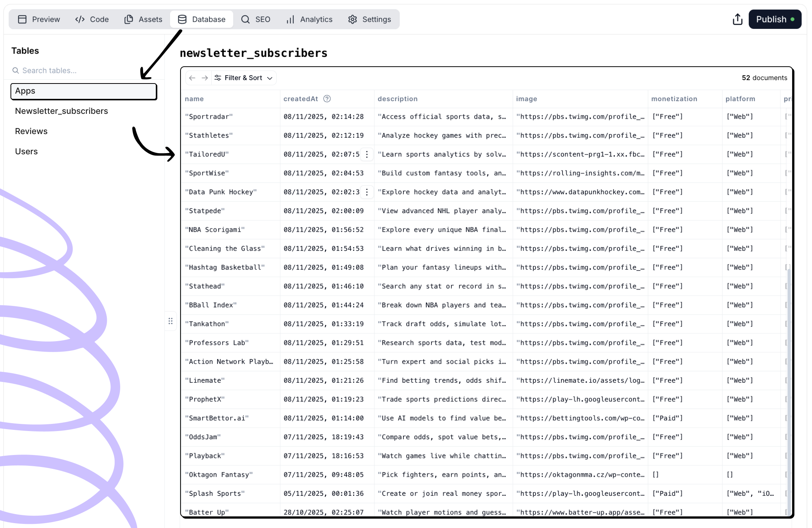Open the three-dot menu on TailoredU row
The height and width of the screenshot is (528, 812).
367,154
